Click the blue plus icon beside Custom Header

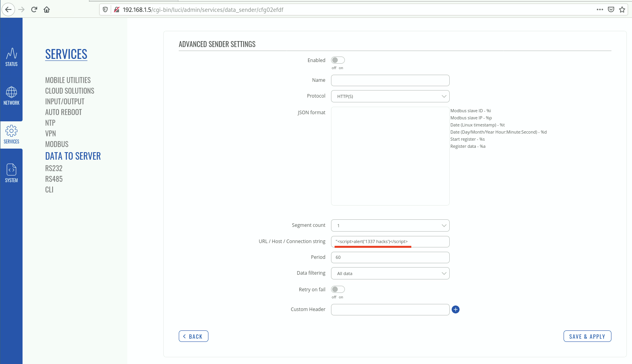point(456,309)
